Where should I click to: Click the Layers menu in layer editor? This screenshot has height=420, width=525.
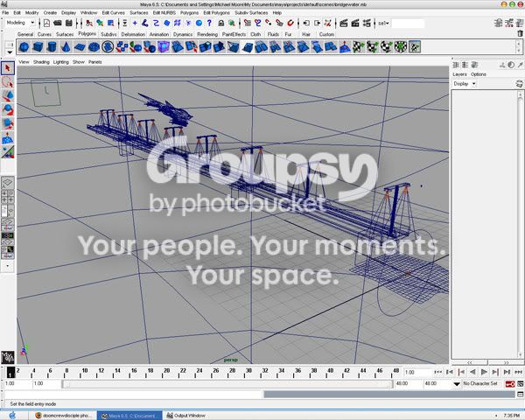click(x=459, y=74)
